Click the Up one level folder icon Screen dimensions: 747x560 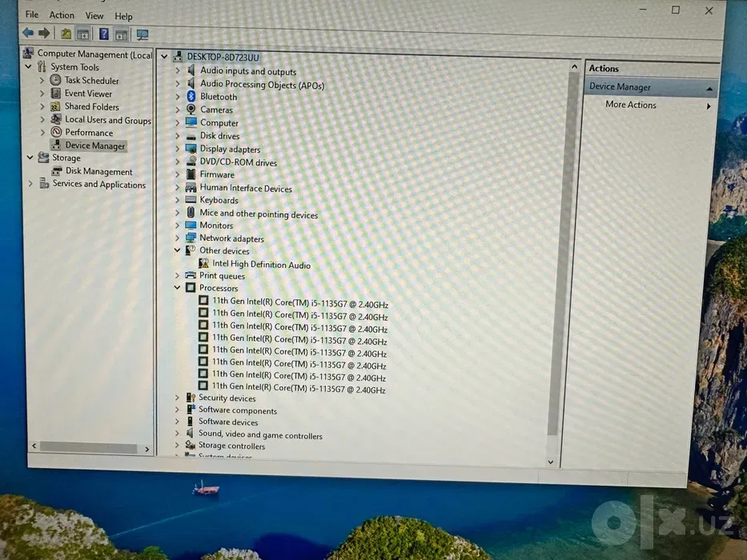(66, 34)
